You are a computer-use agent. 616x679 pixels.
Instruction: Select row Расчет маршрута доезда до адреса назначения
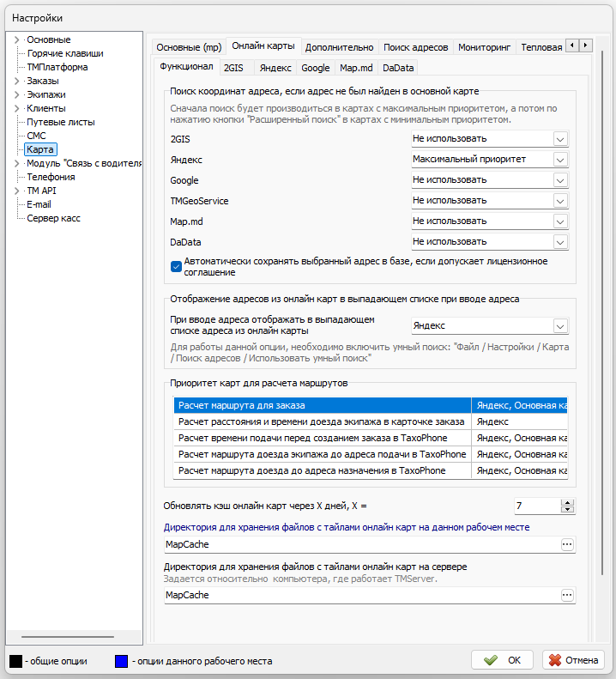click(x=370, y=470)
